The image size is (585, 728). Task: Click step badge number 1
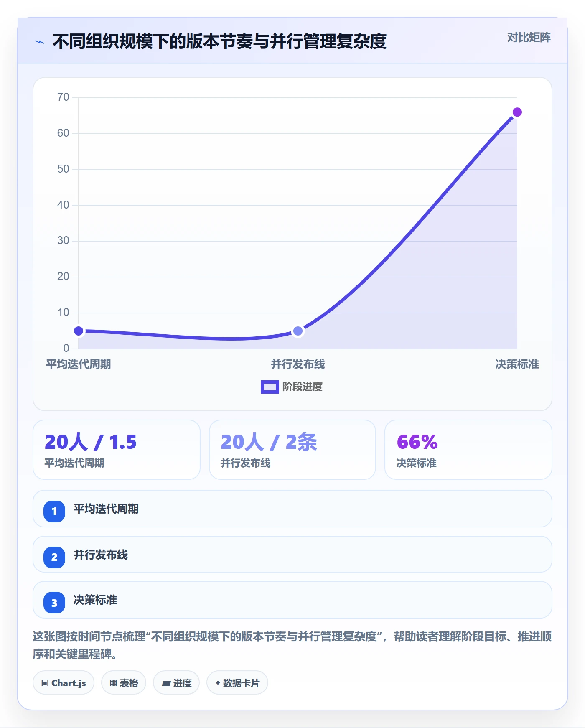pyautogui.click(x=54, y=511)
